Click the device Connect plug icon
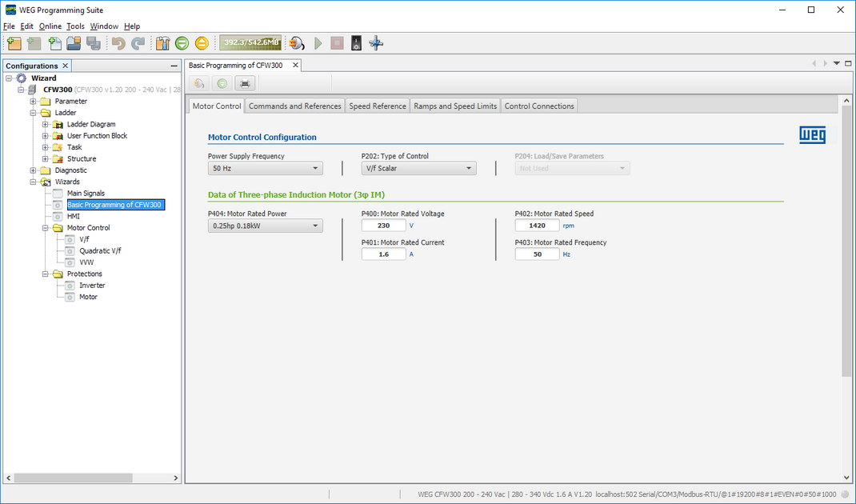Screen dimensions: 856x504 tap(296, 42)
